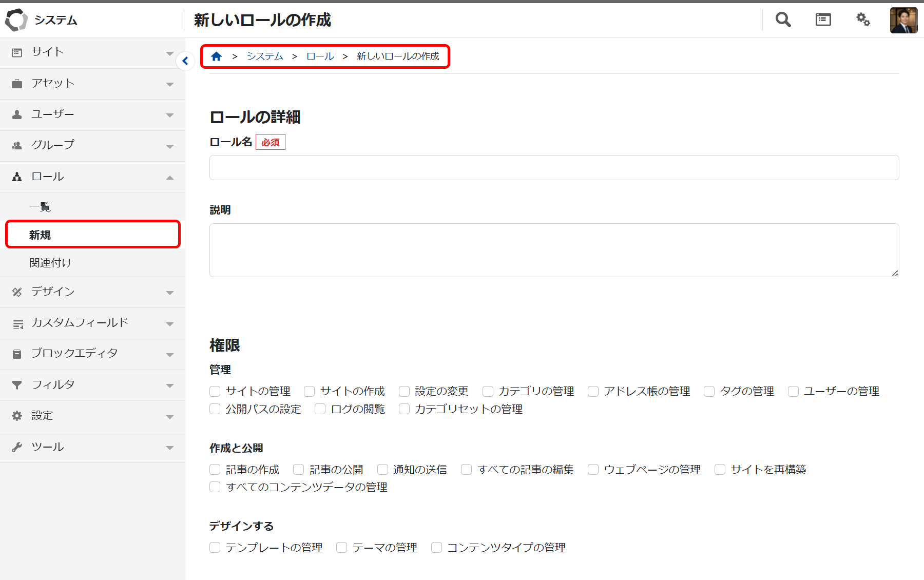Viewport: 924px width, 580px height.
Task: Expand the デザイン sidebar menu arrow
Action: [x=170, y=293]
